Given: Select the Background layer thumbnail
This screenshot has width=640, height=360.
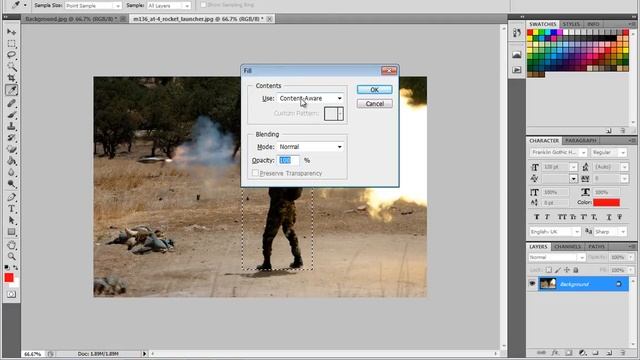Looking at the screenshot, I should [548, 284].
